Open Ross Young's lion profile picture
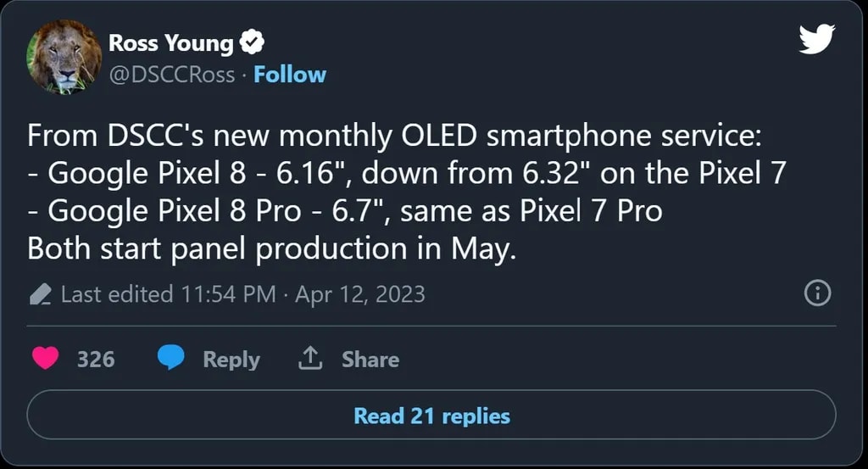This screenshot has width=868, height=469. click(x=64, y=58)
